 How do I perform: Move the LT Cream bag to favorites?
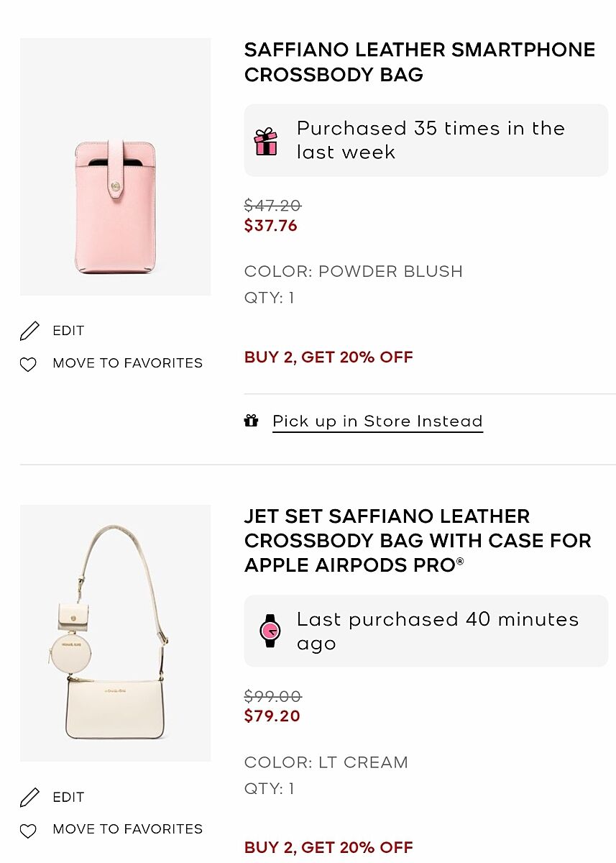coord(127,829)
